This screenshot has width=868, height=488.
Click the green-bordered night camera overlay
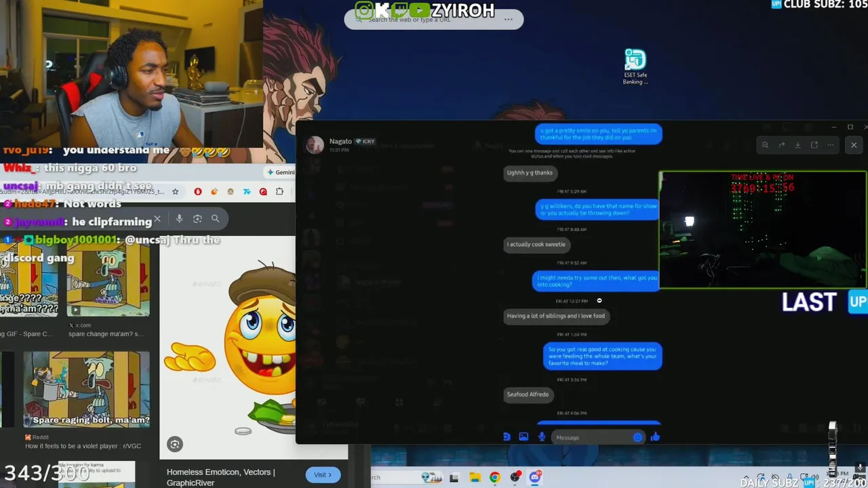[763, 230]
